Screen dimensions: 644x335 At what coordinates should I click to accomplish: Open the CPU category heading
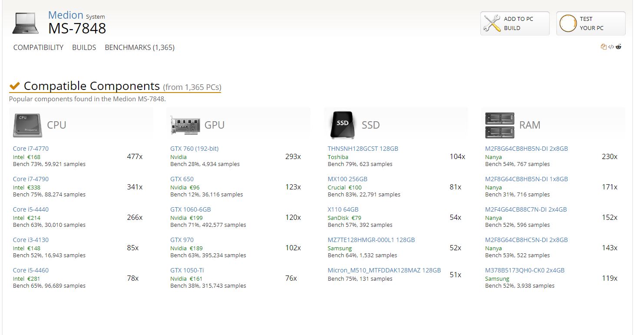point(56,125)
